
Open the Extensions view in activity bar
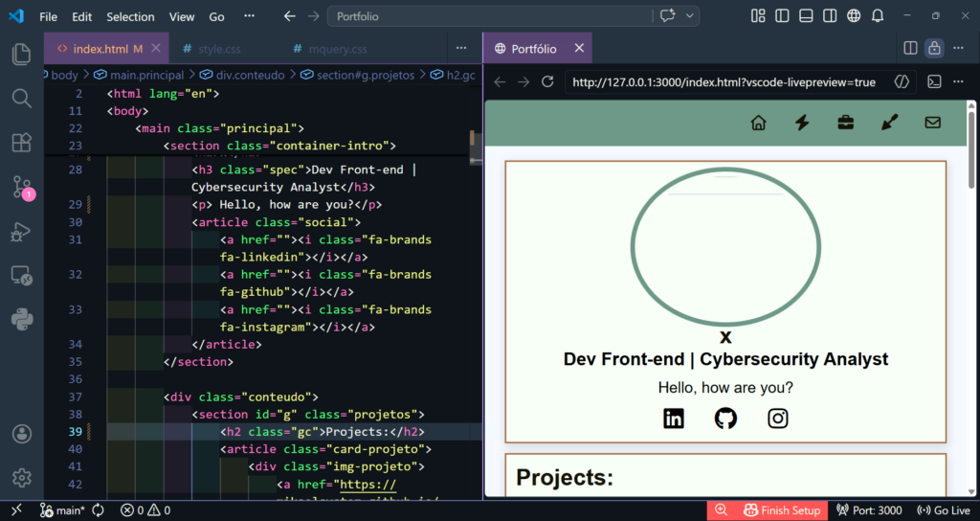click(x=22, y=143)
